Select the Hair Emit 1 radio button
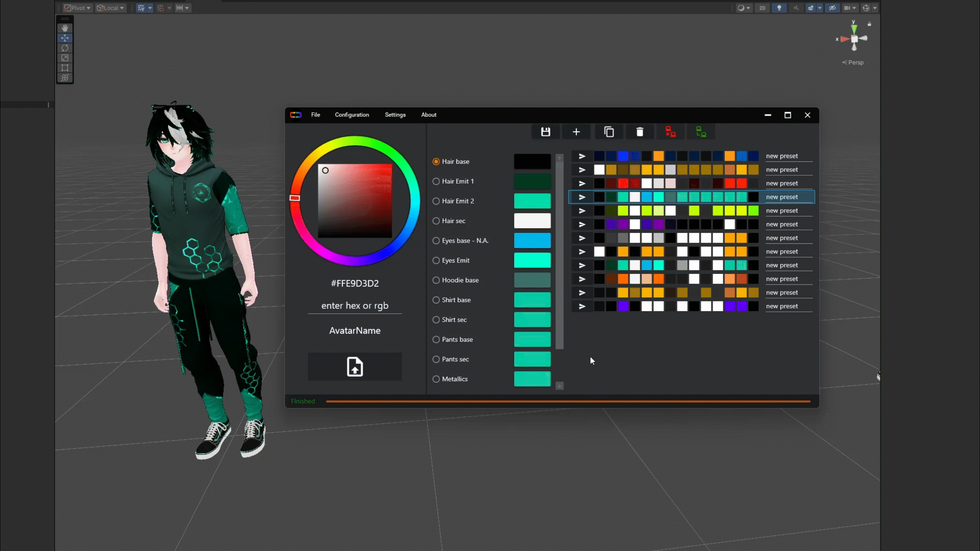 436,181
